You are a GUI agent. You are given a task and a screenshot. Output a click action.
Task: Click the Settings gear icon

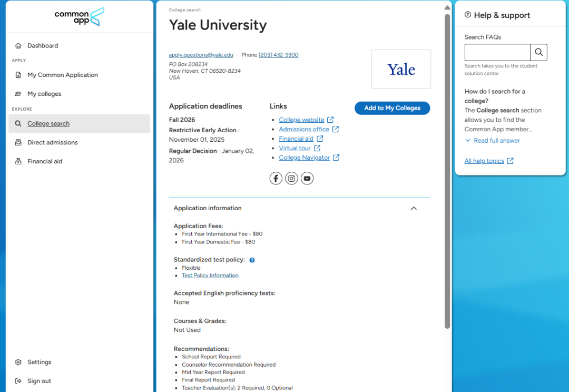click(x=18, y=362)
